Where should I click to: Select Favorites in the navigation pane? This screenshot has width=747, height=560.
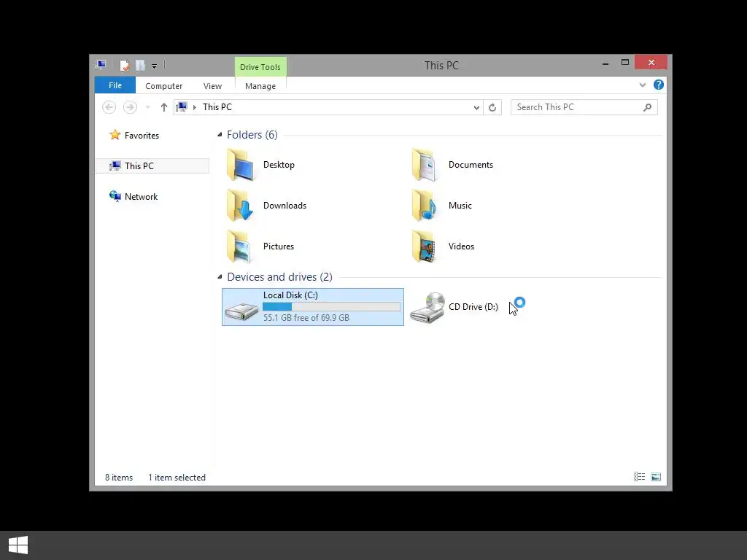point(142,135)
